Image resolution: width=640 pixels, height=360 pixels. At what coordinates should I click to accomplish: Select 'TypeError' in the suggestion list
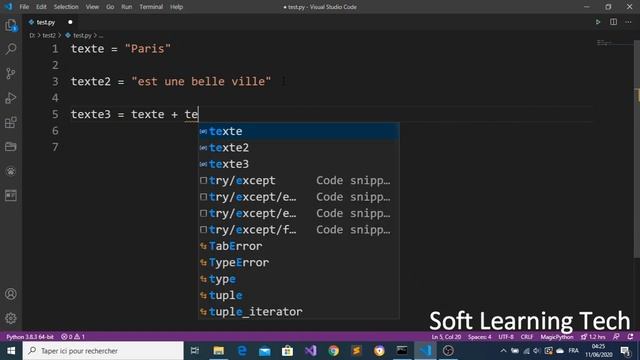299,262
